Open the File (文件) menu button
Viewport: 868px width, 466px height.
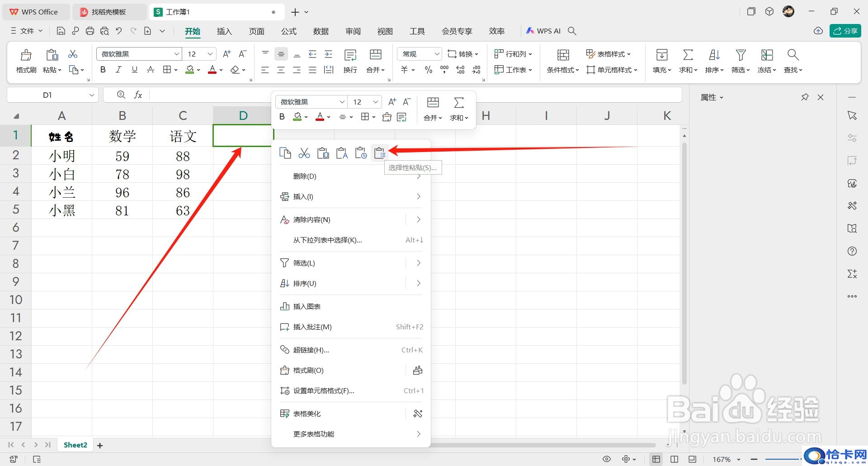[x=27, y=31]
